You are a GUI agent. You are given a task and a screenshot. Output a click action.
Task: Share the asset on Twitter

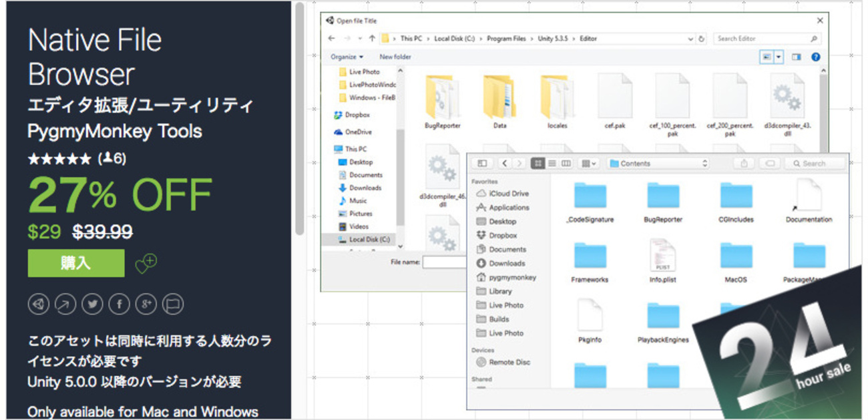92,304
